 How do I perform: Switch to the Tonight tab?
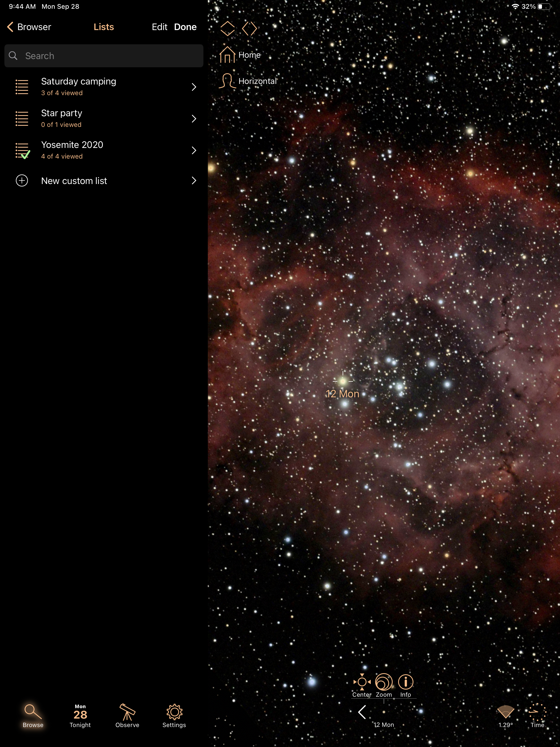pos(80,715)
